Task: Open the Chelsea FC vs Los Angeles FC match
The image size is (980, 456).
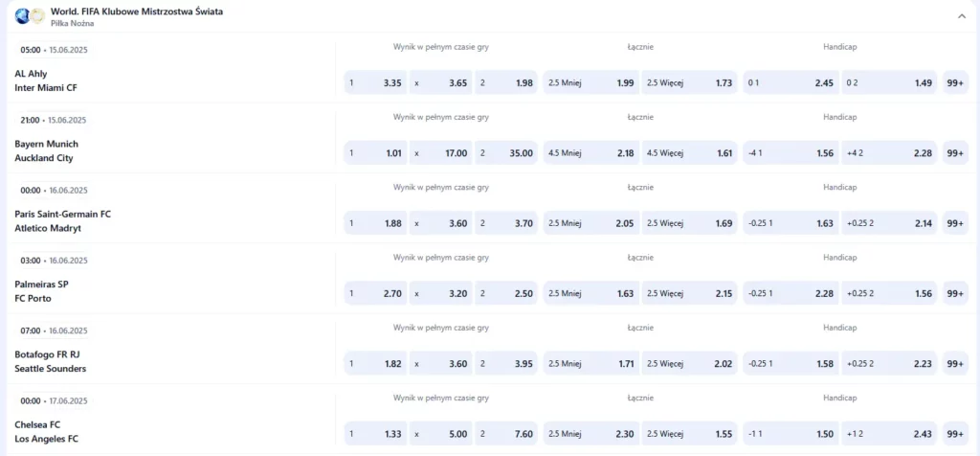Action: coord(48,432)
